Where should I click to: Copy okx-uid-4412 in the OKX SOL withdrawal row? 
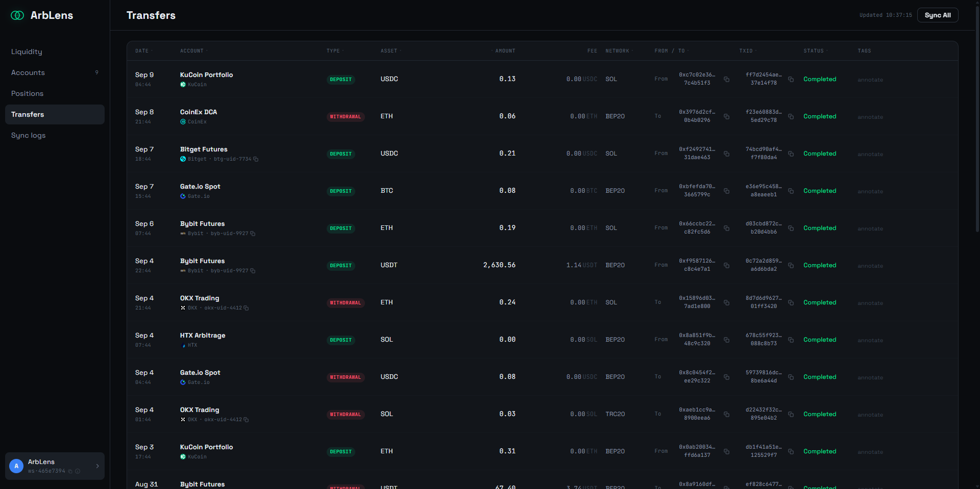click(x=246, y=420)
